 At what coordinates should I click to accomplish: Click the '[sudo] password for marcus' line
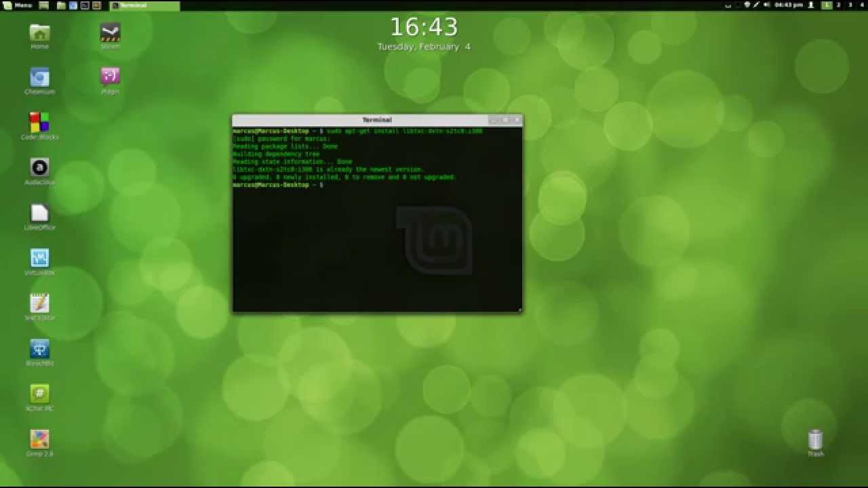point(281,138)
